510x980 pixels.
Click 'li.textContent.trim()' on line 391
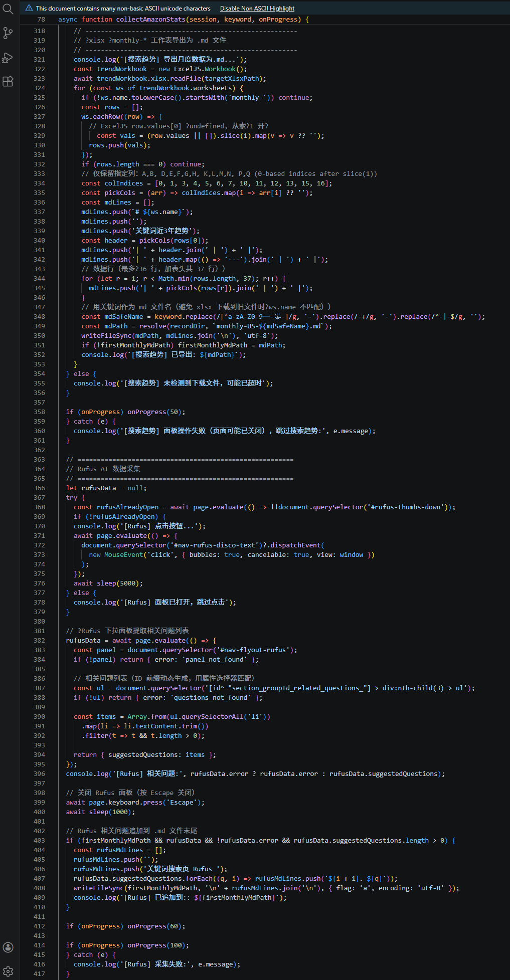(164, 726)
